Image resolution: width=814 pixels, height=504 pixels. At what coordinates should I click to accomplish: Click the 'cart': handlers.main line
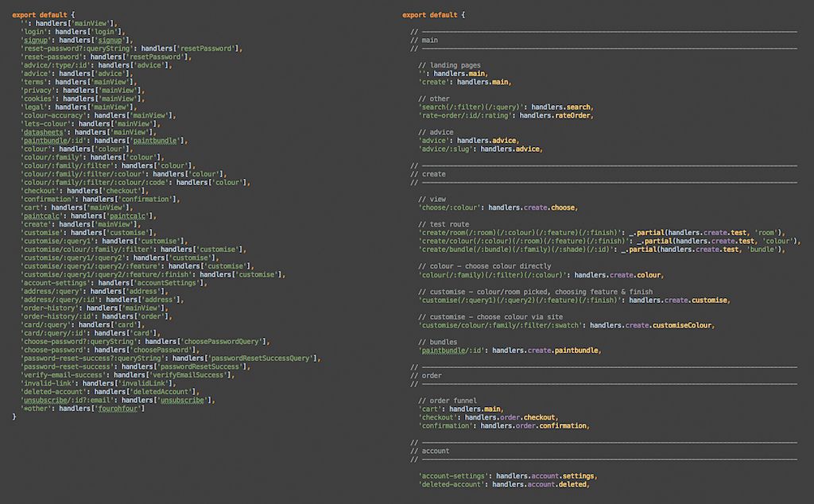click(461, 409)
